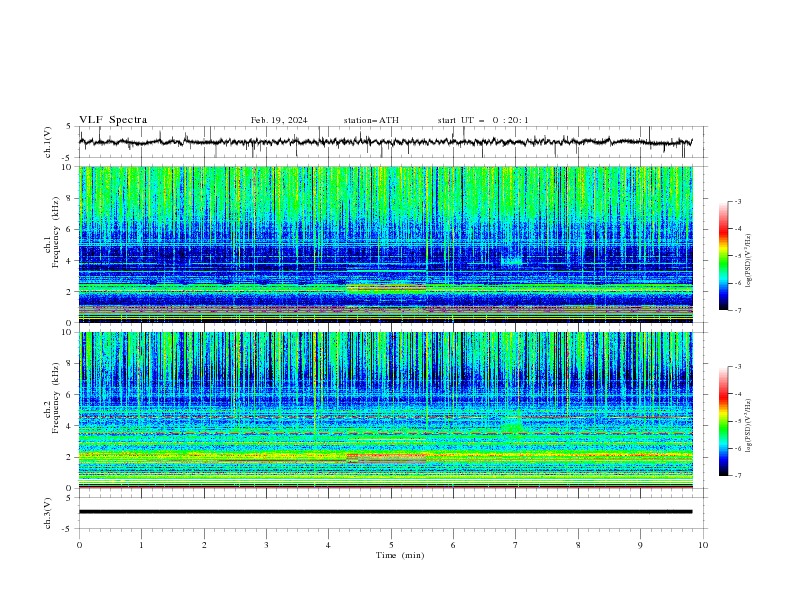Click the "-3" label on ch.1 colorbar
792x612 pixels.
(x=738, y=201)
